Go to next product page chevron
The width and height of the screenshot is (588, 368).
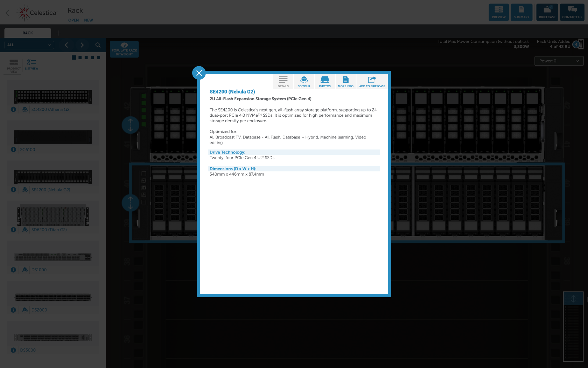click(x=82, y=45)
